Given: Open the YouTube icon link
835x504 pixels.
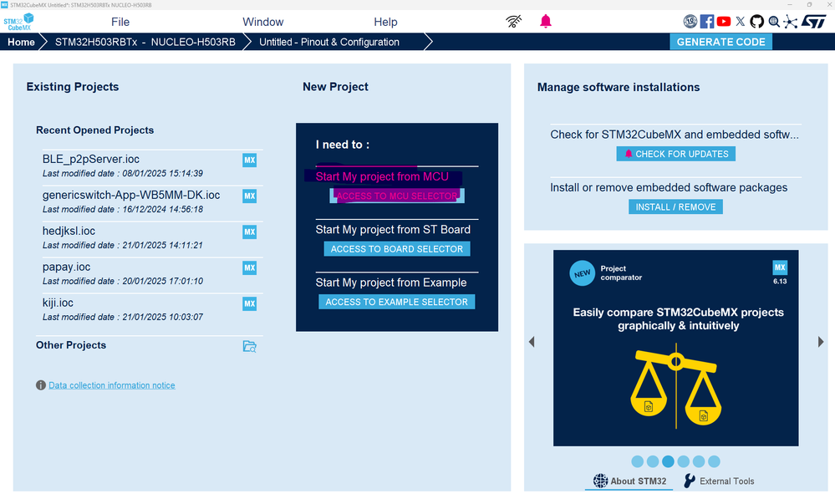Looking at the screenshot, I should [x=724, y=21].
